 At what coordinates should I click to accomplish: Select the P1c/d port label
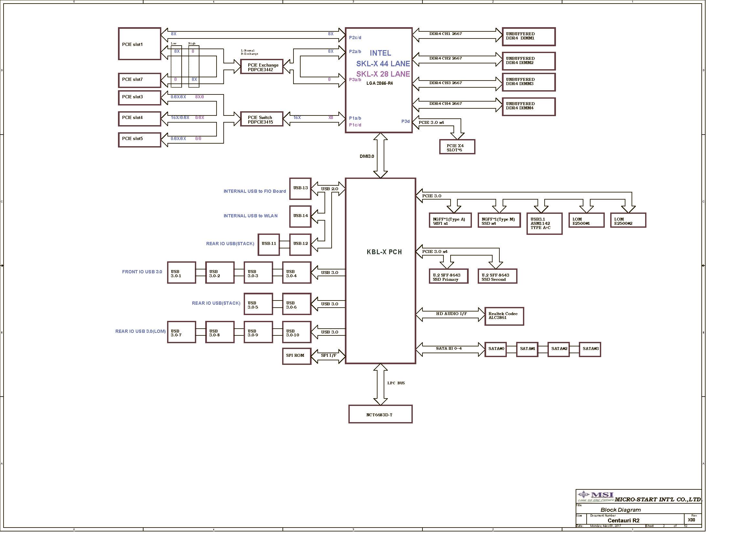[x=355, y=125]
